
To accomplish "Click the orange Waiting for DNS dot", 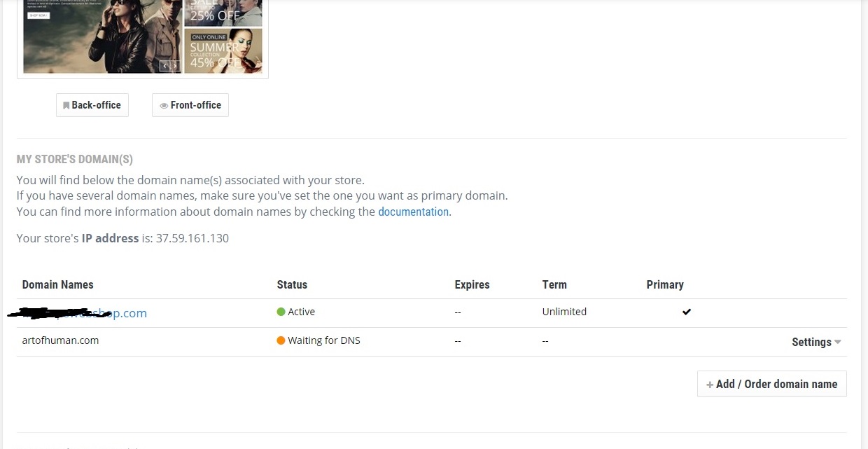I will (281, 340).
